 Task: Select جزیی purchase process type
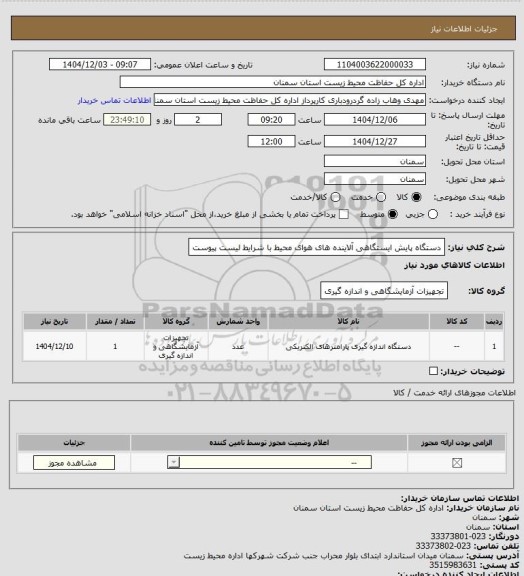tap(433, 214)
